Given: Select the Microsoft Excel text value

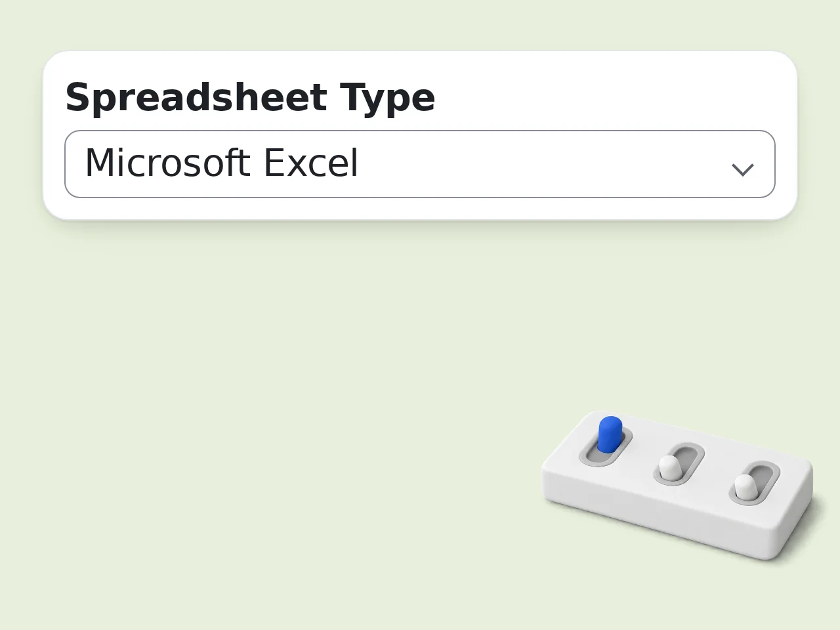Looking at the screenshot, I should (x=222, y=163).
